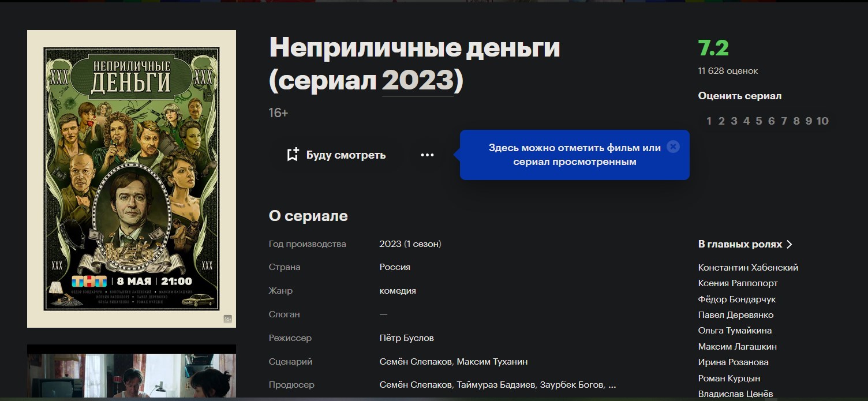Rate the series 1
The height and width of the screenshot is (401, 868).
[x=709, y=121]
